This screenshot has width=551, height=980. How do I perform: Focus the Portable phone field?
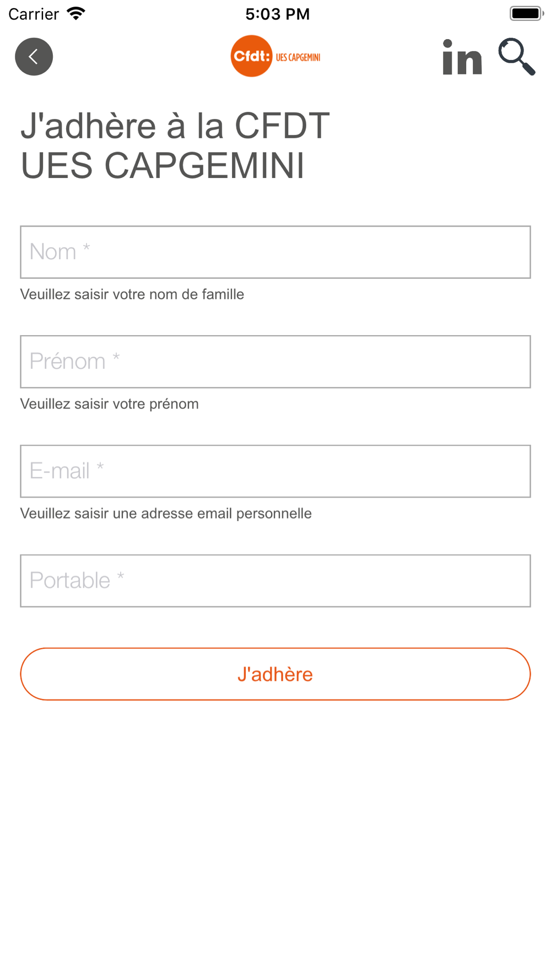pyautogui.click(x=275, y=581)
